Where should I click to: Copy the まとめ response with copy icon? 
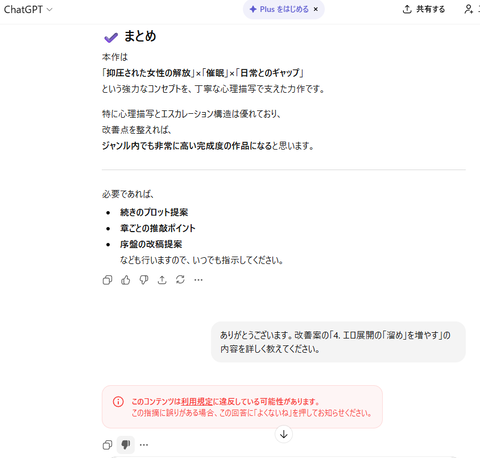tap(107, 280)
